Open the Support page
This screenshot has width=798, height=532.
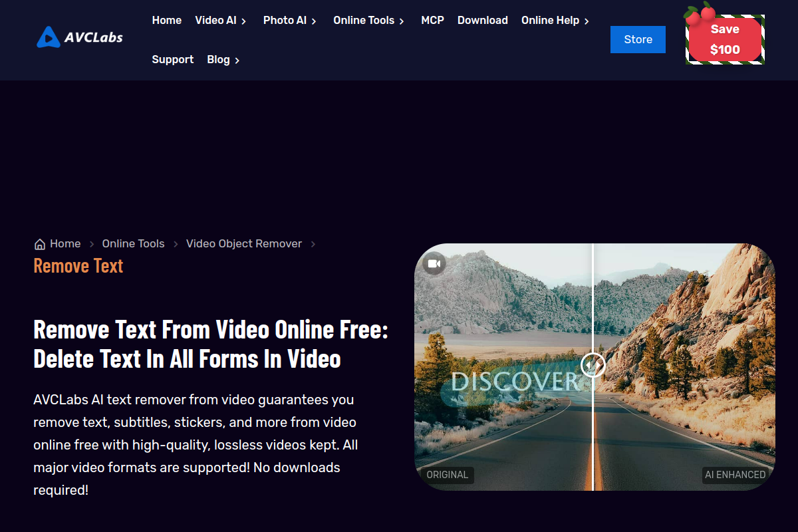coord(173,60)
